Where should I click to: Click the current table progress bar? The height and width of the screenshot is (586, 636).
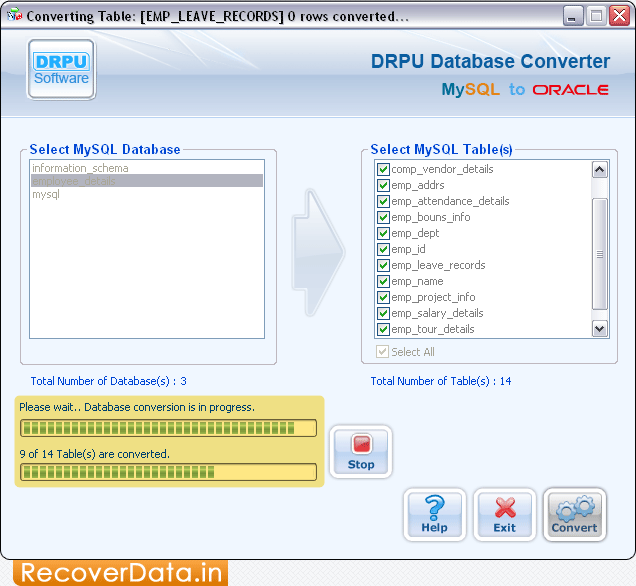[168, 428]
